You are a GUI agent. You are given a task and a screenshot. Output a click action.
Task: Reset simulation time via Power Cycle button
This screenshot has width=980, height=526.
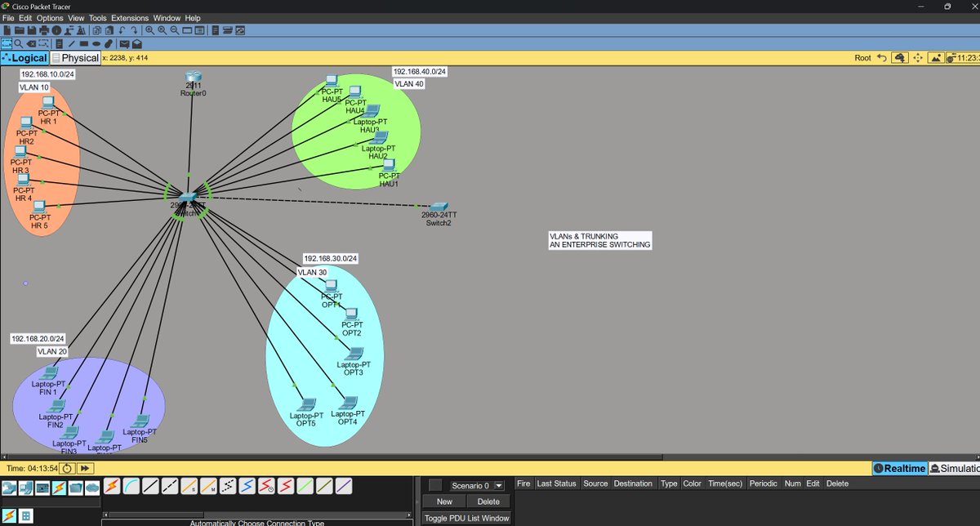point(68,468)
